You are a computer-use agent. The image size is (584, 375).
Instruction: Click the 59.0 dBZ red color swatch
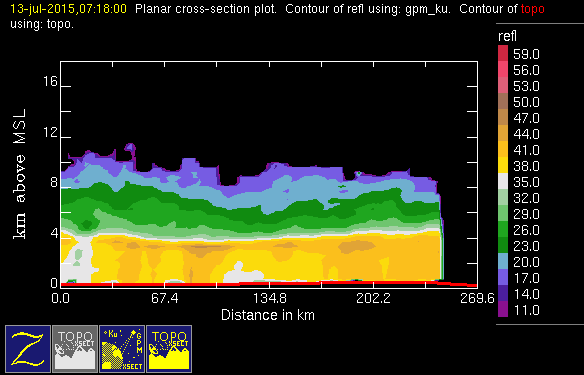503,53
